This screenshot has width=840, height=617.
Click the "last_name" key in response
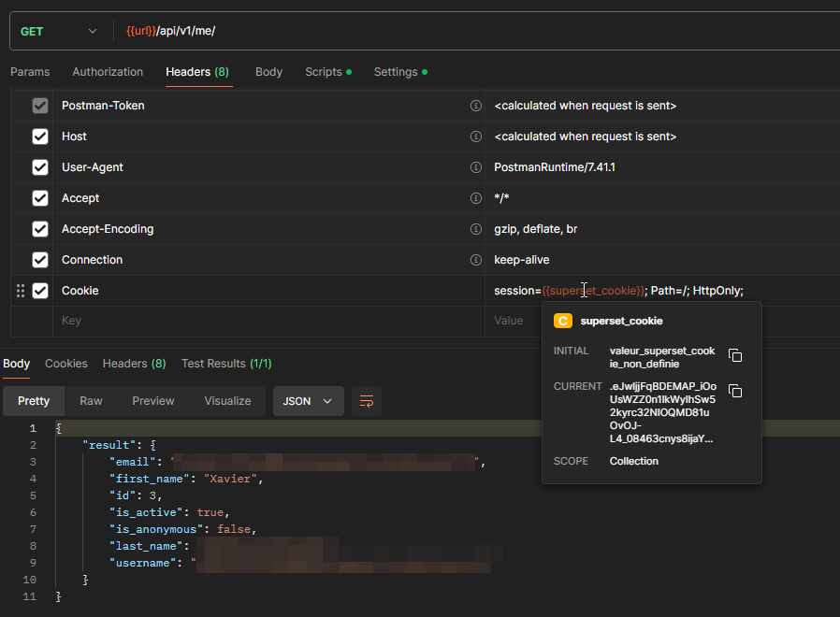click(146, 546)
